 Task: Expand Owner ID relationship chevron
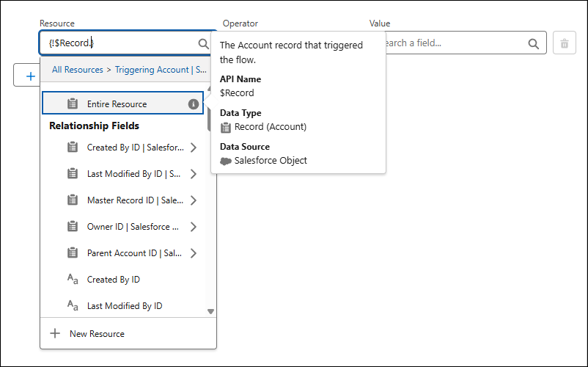pos(194,227)
